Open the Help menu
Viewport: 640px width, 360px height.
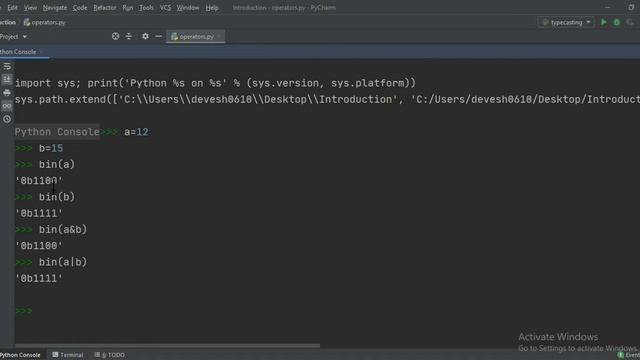[212, 8]
